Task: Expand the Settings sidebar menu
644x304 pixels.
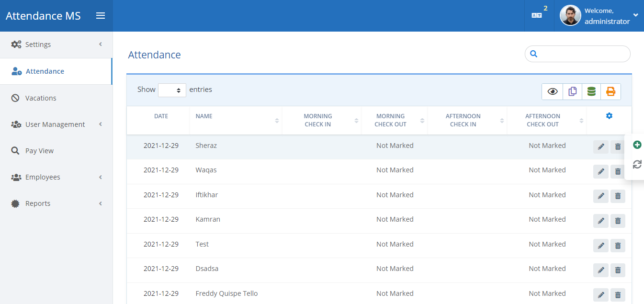Action: (x=56, y=45)
